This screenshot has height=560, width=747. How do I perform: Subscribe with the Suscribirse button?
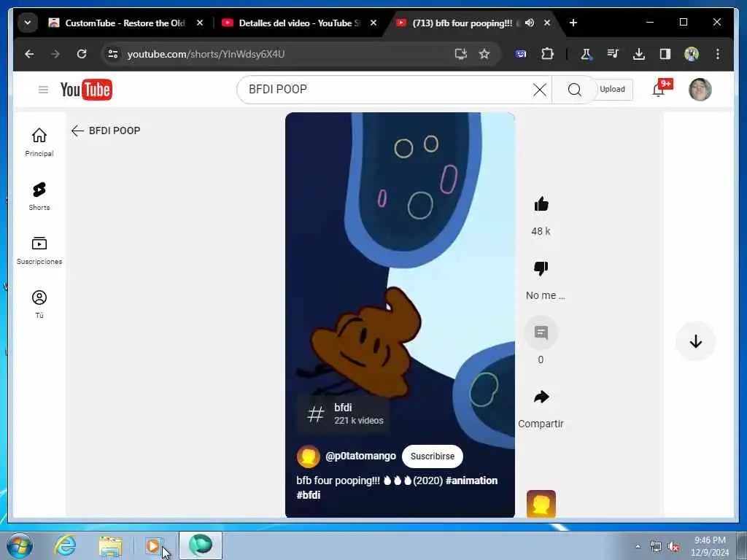[432, 456]
